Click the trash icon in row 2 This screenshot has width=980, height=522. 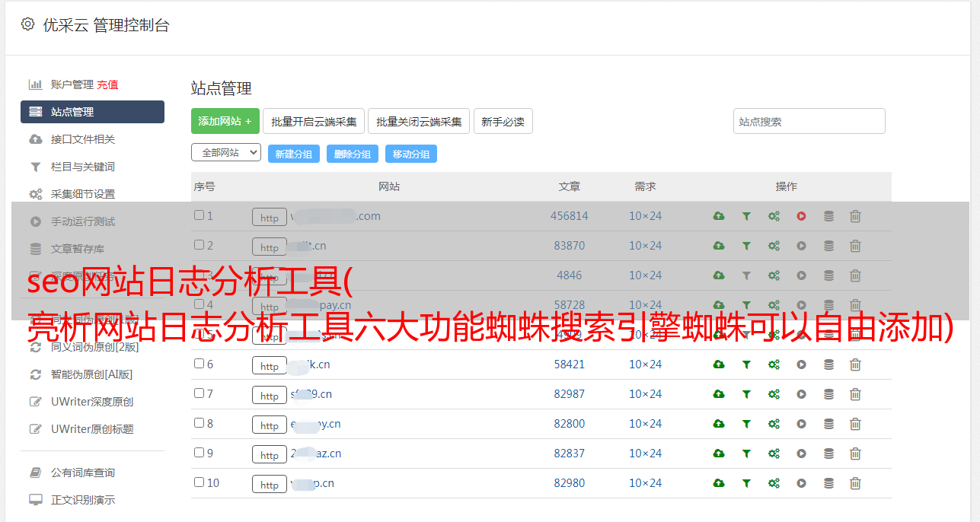click(x=855, y=246)
